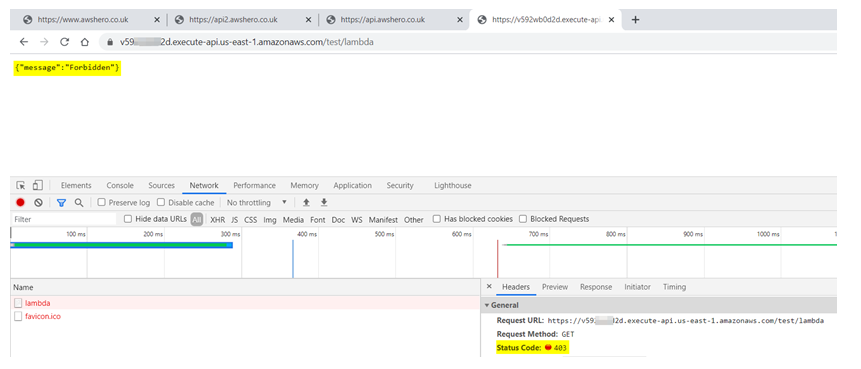Image resolution: width=861 pixels, height=369 pixels.
Task: Open a new browser tab
Action: pos(635,20)
